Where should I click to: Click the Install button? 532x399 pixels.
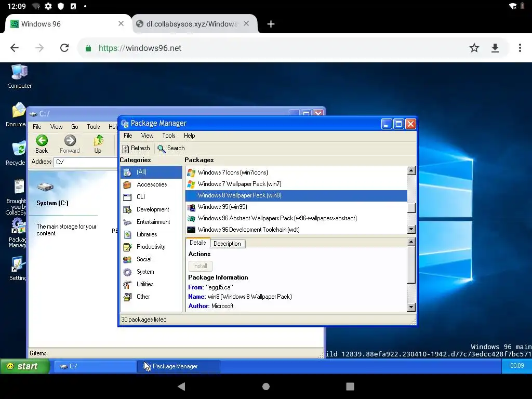pyautogui.click(x=200, y=267)
